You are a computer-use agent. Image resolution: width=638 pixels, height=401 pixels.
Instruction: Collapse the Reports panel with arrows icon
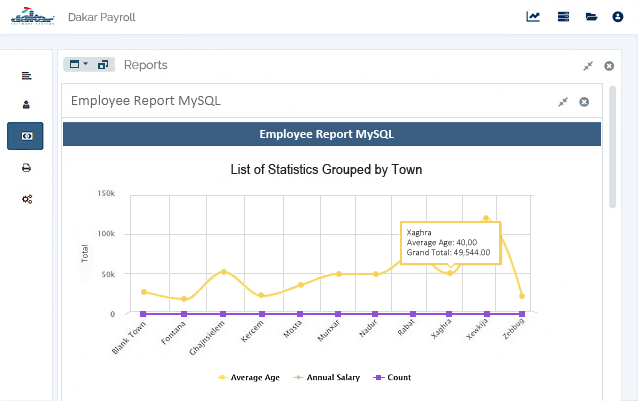pos(588,66)
